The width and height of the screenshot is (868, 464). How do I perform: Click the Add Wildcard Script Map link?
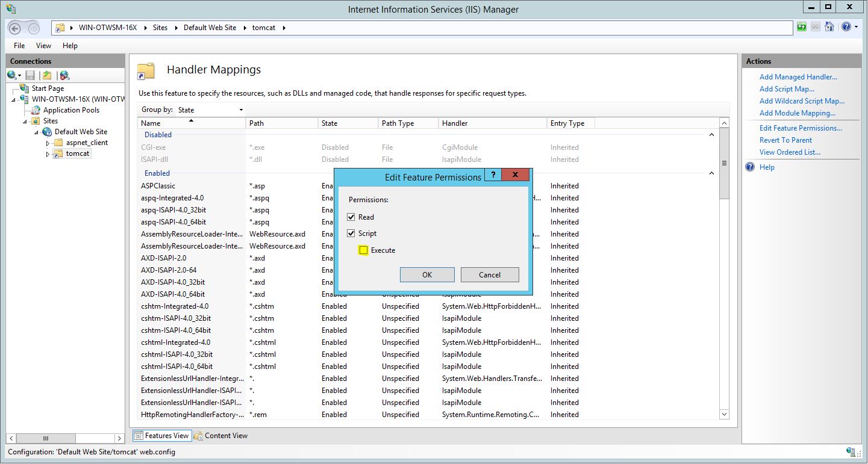click(x=802, y=101)
